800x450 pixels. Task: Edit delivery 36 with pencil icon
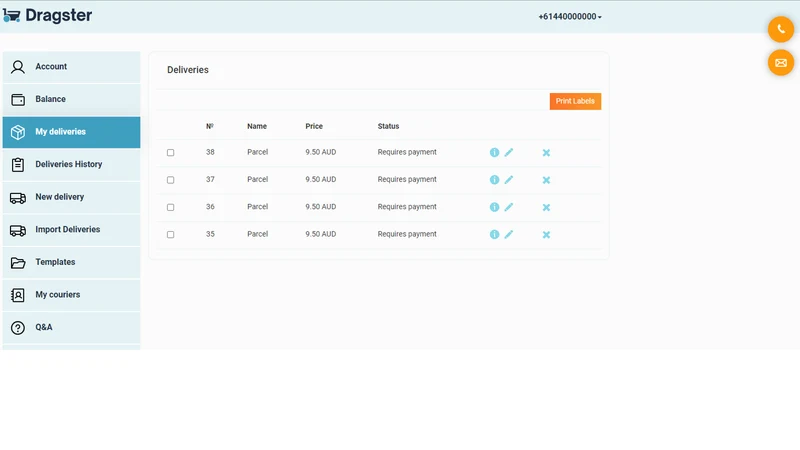509,207
